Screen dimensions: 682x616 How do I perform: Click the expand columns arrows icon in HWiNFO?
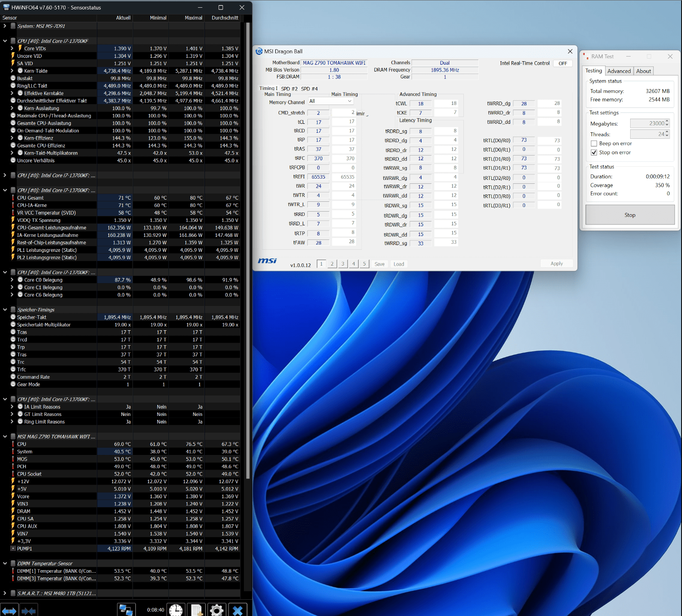[x=9, y=610]
